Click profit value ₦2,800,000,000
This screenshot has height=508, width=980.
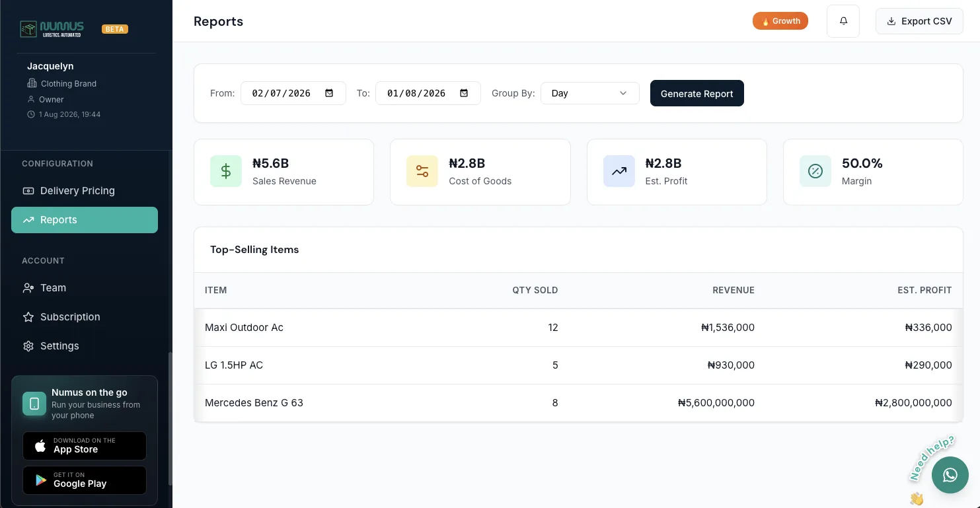(x=913, y=403)
